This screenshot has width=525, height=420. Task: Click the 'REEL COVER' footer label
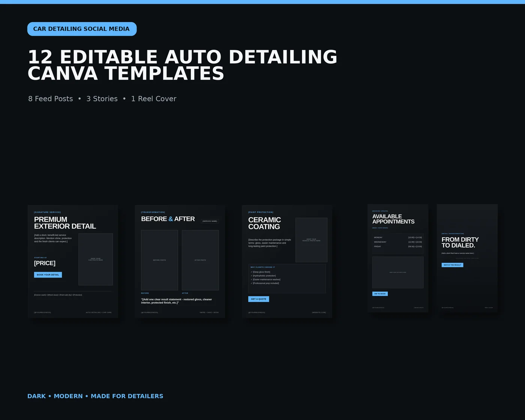click(489, 307)
